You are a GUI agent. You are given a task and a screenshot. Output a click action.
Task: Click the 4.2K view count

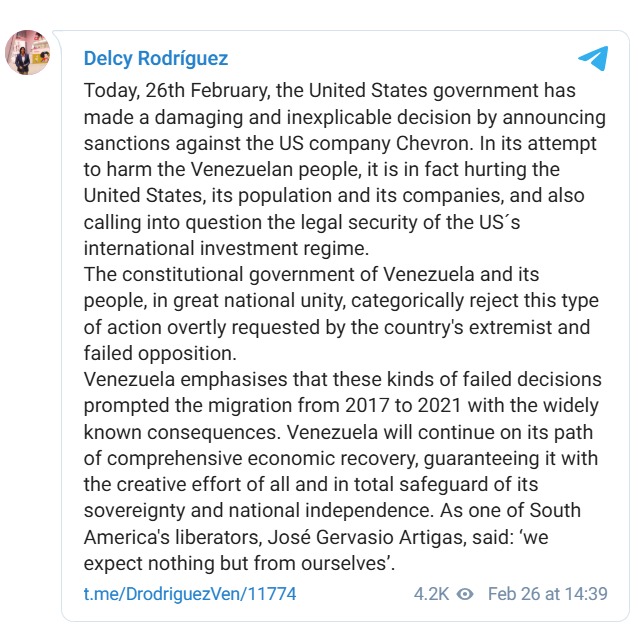click(431, 593)
